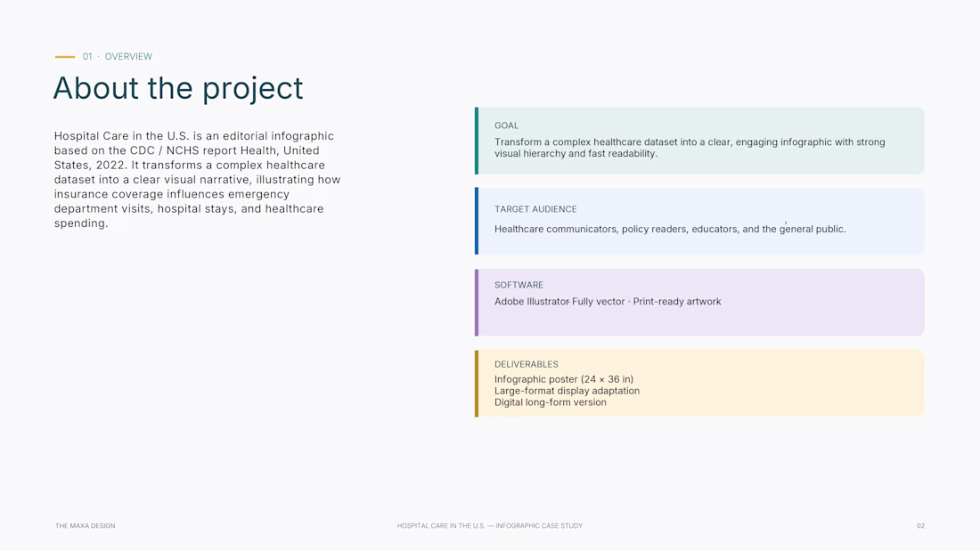
Task: Click 'Large-format display adaptation' line
Action: click(x=567, y=391)
